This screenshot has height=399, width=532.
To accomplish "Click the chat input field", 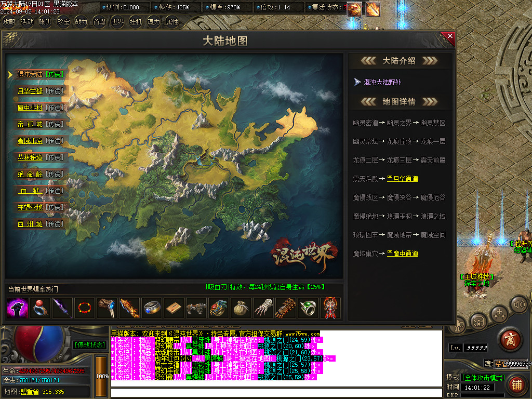I will pos(276,392).
